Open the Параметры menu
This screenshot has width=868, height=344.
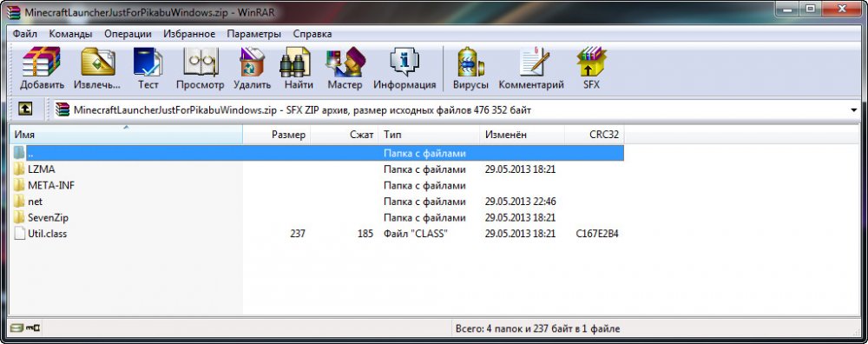[x=254, y=34]
